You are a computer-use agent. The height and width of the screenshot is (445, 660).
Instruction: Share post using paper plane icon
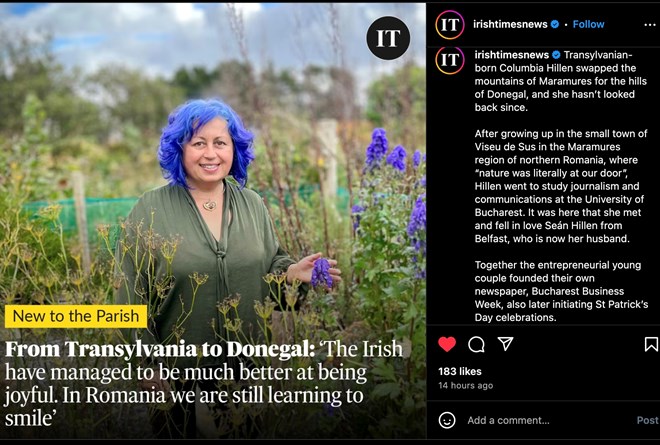coord(505,344)
